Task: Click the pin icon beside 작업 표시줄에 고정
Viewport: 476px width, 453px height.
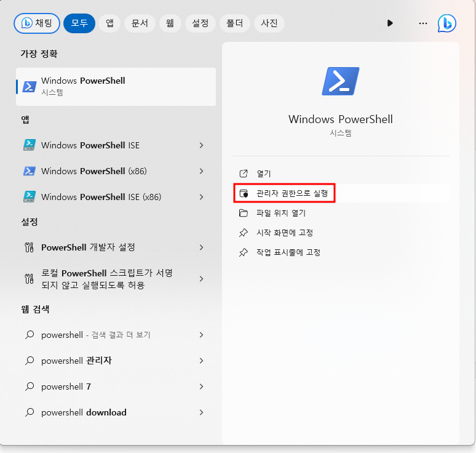Action: (244, 252)
